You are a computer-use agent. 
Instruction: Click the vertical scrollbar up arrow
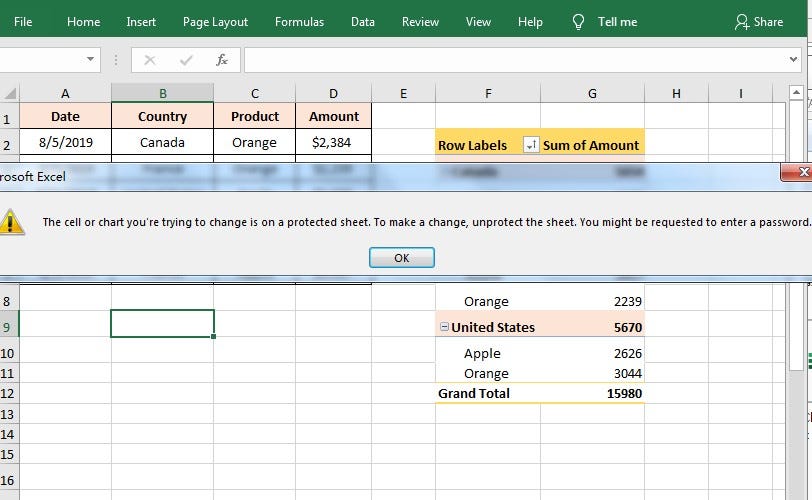tap(796, 93)
